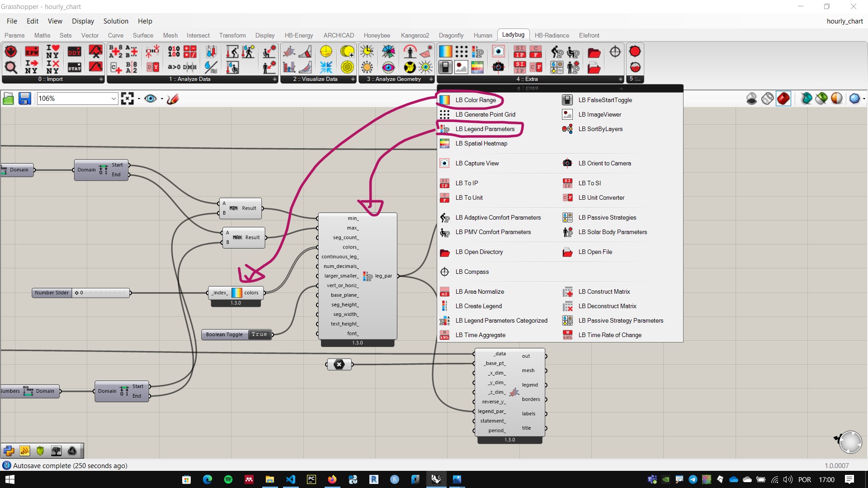This screenshot has height=488, width=868.
Task: Select LB Create Legend component
Action: [x=479, y=305]
